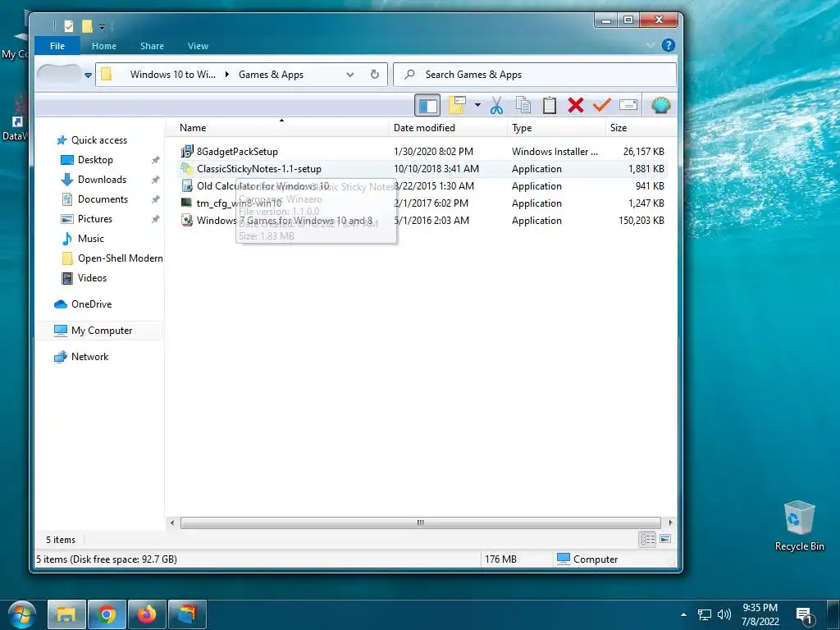Screen dimensions: 840x630
Task: Open Quick access in navigation pane
Action: (99, 140)
